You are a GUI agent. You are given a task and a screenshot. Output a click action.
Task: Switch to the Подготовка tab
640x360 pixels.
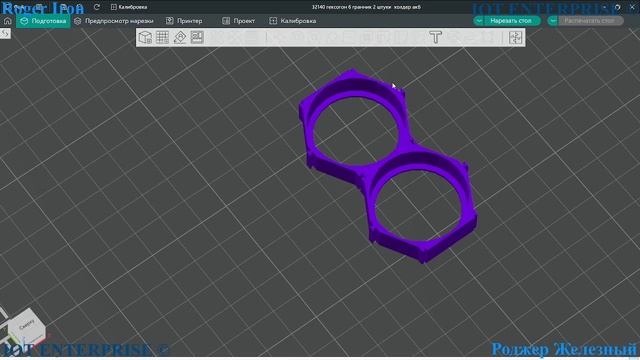(43, 21)
